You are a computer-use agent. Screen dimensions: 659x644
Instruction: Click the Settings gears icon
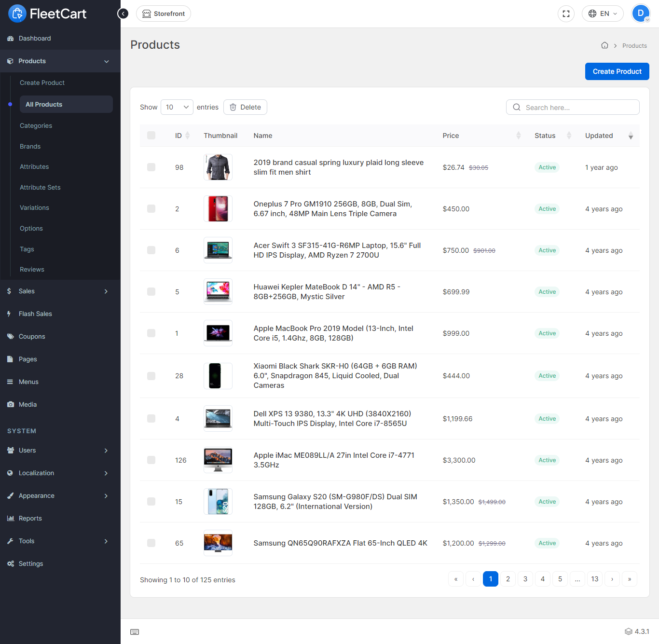10,563
